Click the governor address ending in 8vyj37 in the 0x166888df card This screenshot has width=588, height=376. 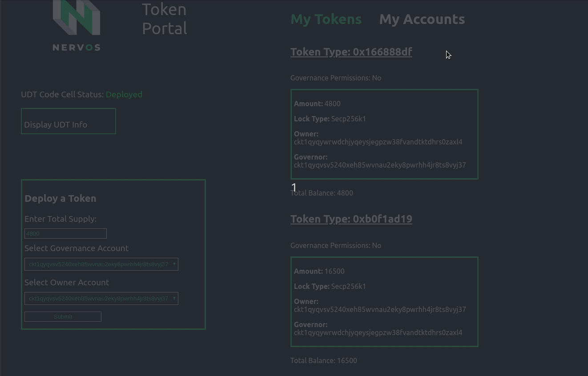pyautogui.click(x=380, y=165)
